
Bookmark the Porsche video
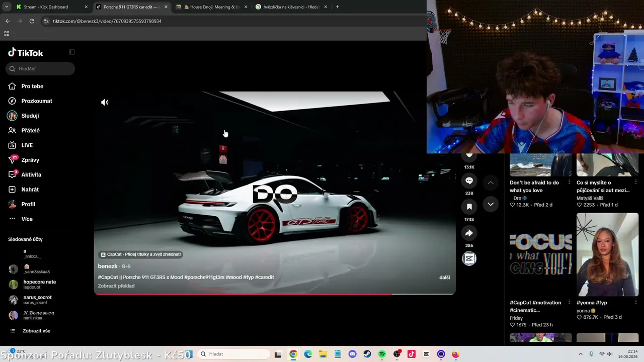pyautogui.click(x=469, y=207)
